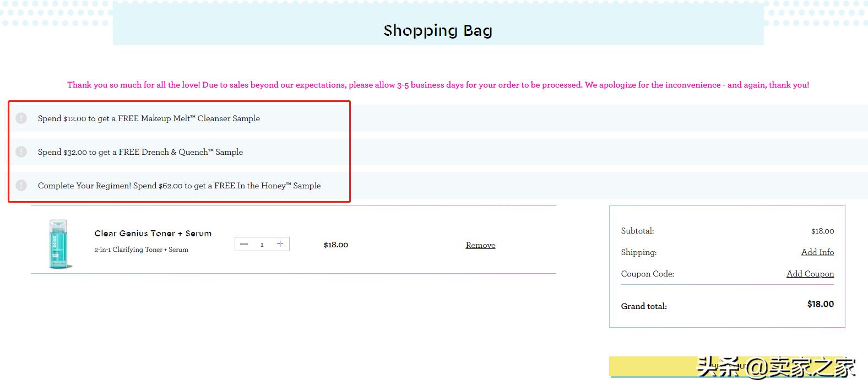The image size is (868, 390).
Task: Click the info icon beside In the Honey offer
Action: [21, 186]
